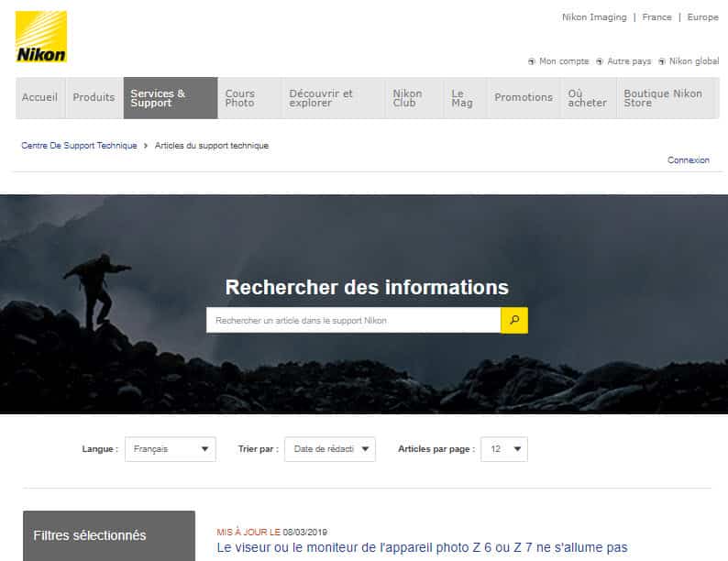Click the Connexion link
The width and height of the screenshot is (728, 561).
click(x=688, y=160)
